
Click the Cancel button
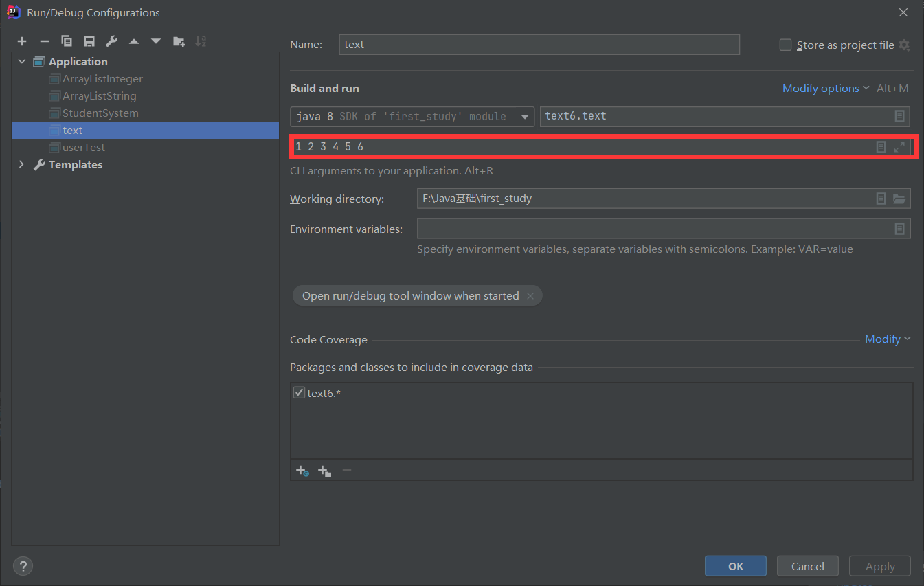[808, 566]
